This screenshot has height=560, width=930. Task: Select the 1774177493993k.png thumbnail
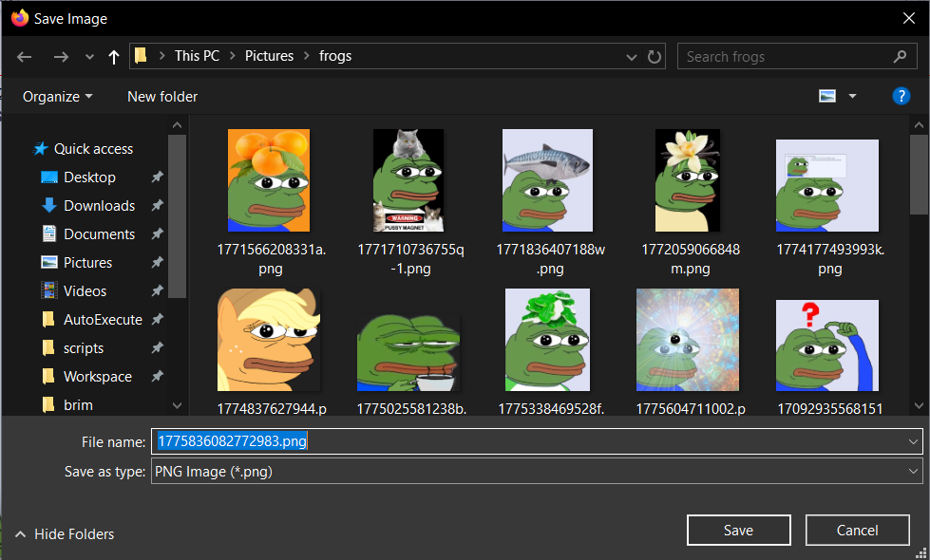tap(827, 185)
